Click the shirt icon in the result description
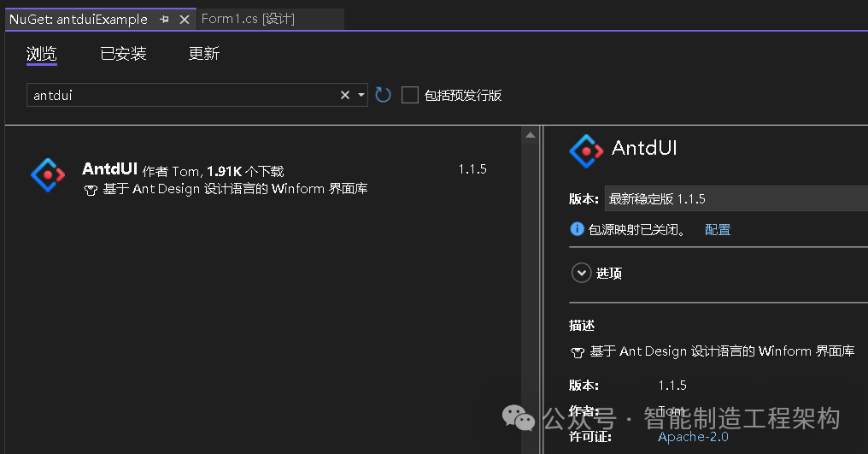This screenshot has height=454, width=868. pos(91,190)
